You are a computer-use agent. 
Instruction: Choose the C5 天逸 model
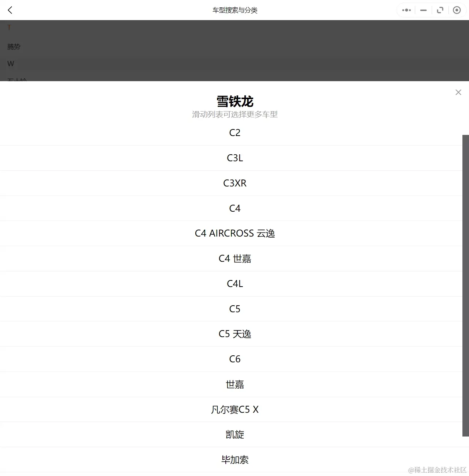click(234, 334)
